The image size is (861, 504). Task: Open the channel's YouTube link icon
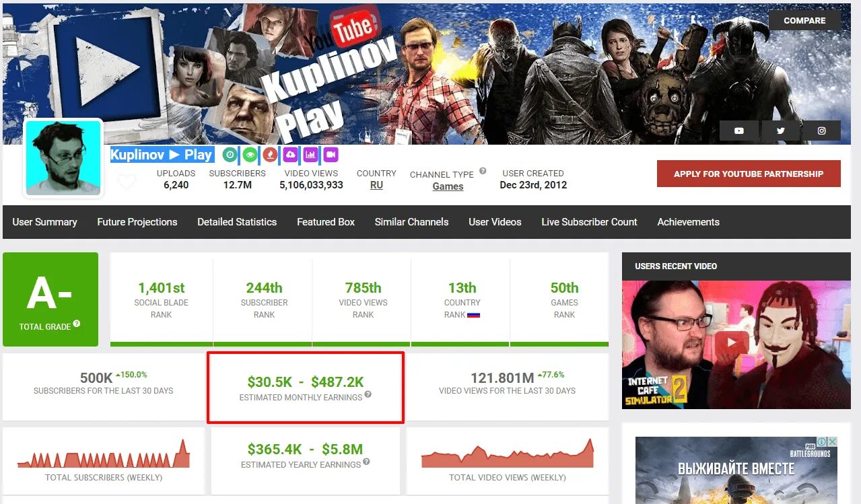739,131
